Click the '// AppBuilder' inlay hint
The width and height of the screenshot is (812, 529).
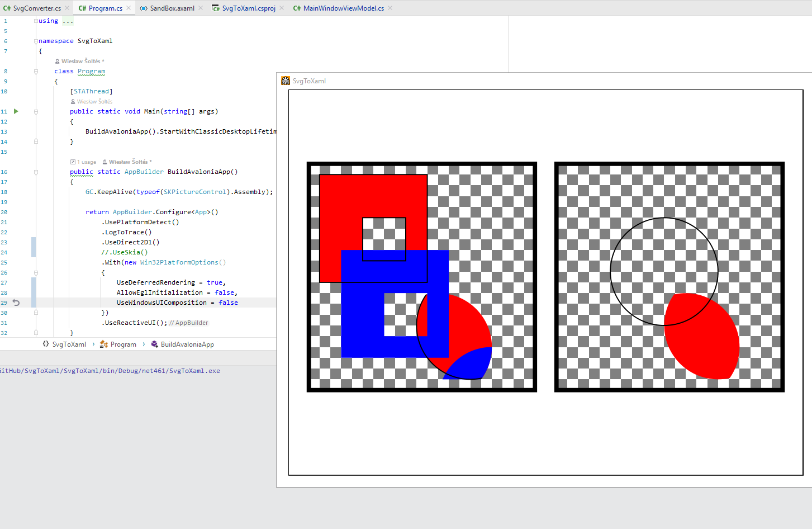pyautogui.click(x=189, y=323)
